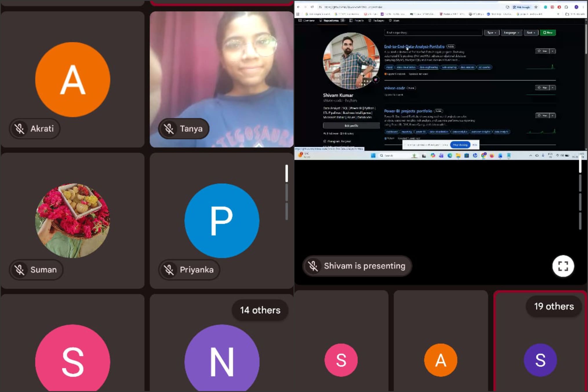The width and height of the screenshot is (588, 392).
Task: Open the Language filter dropdown
Action: click(511, 33)
